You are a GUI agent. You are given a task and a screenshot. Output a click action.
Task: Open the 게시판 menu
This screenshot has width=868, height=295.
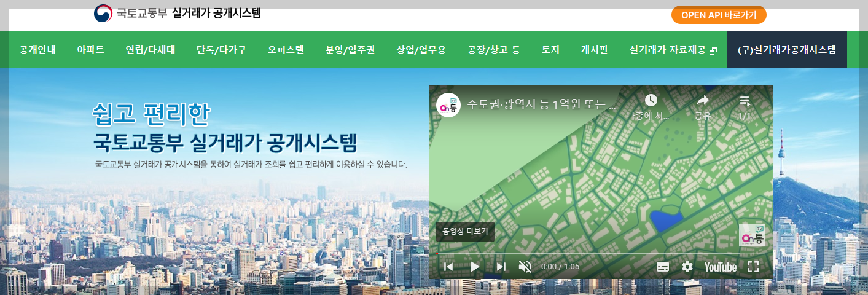[x=595, y=50]
